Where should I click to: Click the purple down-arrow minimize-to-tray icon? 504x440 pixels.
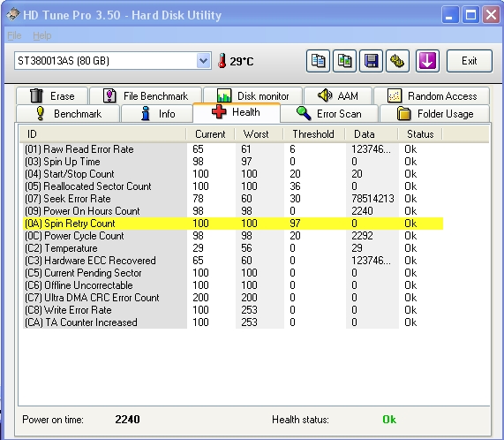[x=427, y=61]
